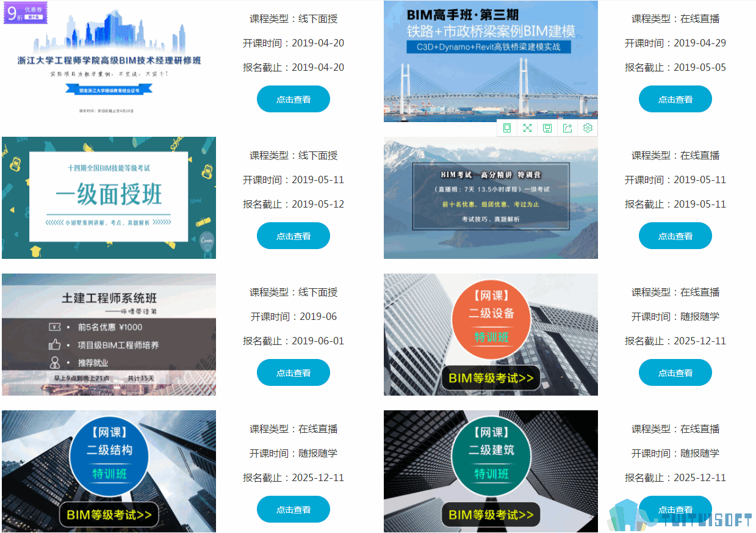
Task: Click the floppy disk save icon
Action: pyautogui.click(x=547, y=128)
